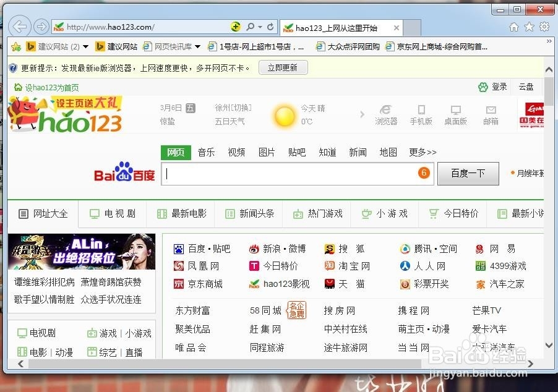Open the 浏览器 browser icon

coord(386,115)
